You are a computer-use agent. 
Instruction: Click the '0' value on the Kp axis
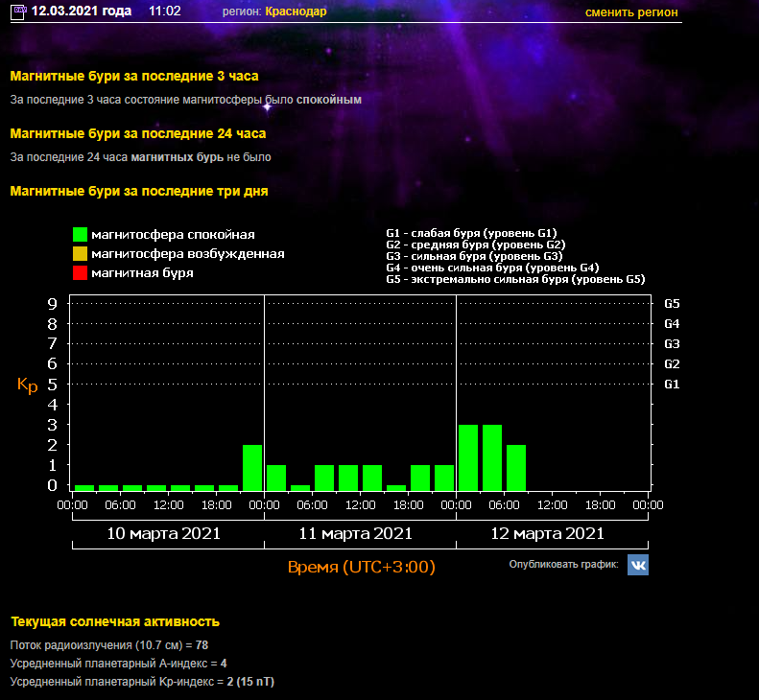[x=52, y=485]
